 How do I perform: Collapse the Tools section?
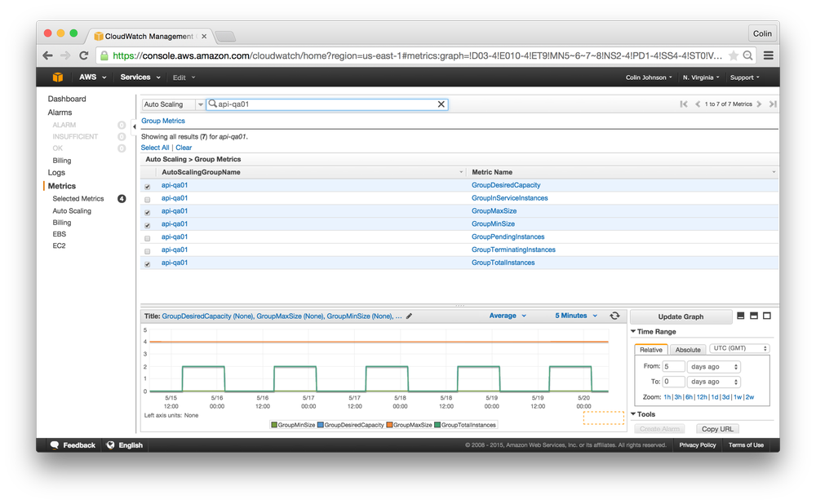(633, 414)
